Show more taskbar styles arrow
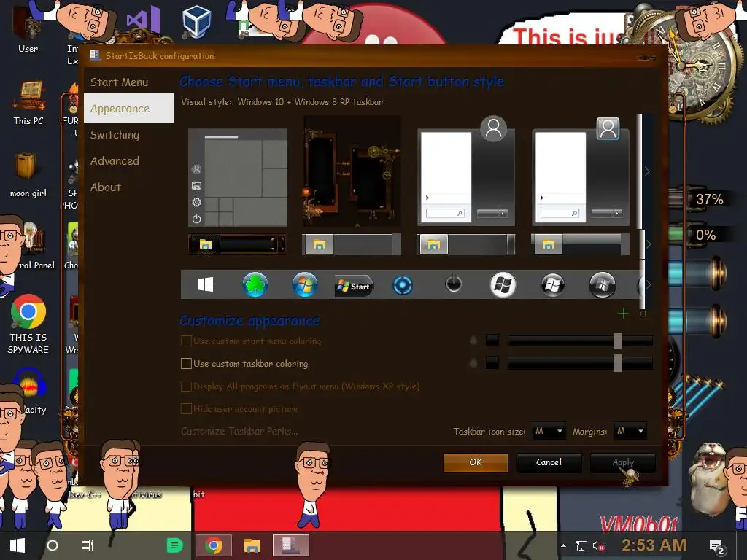The height and width of the screenshot is (560, 747). 647,244
